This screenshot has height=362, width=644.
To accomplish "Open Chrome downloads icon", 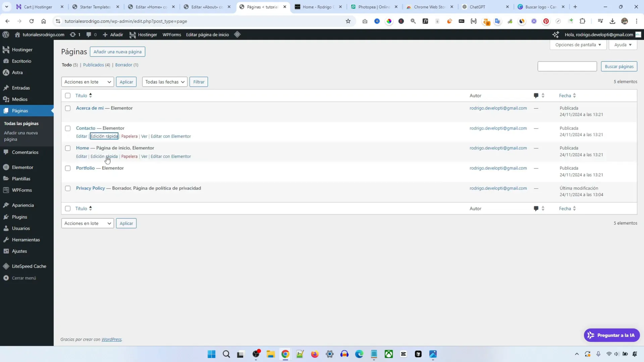I will (612, 21).
